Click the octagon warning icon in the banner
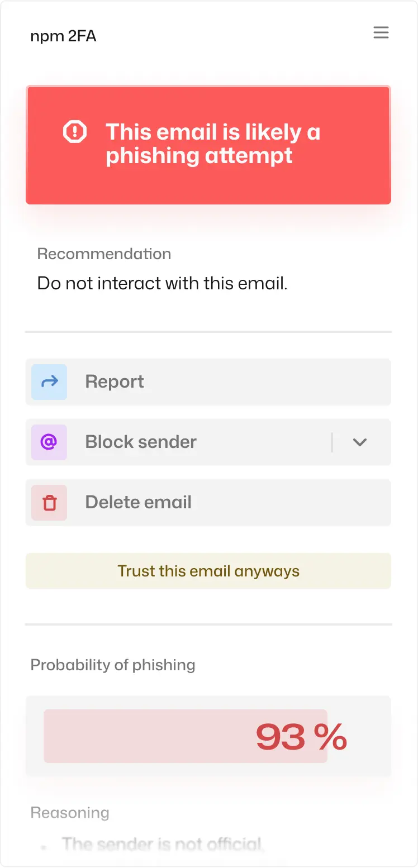The image size is (418, 868). pos(74,132)
